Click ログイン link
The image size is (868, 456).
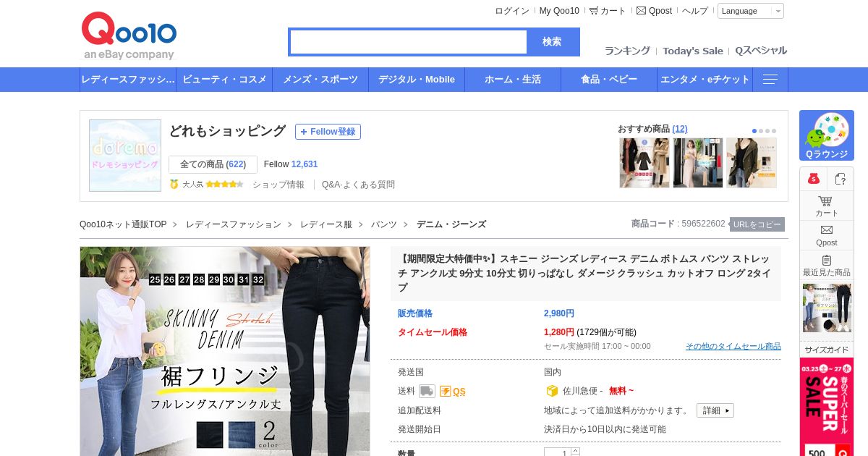click(512, 11)
